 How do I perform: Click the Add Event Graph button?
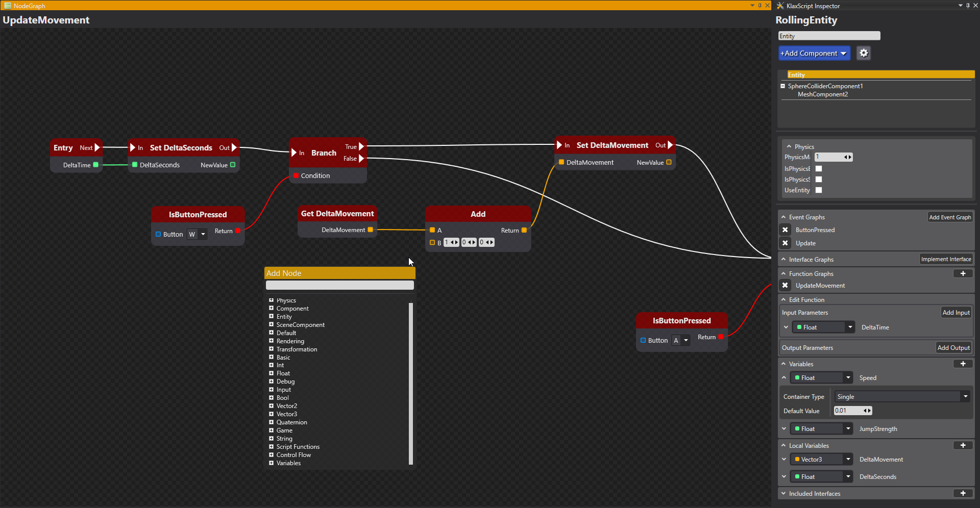pyautogui.click(x=949, y=217)
